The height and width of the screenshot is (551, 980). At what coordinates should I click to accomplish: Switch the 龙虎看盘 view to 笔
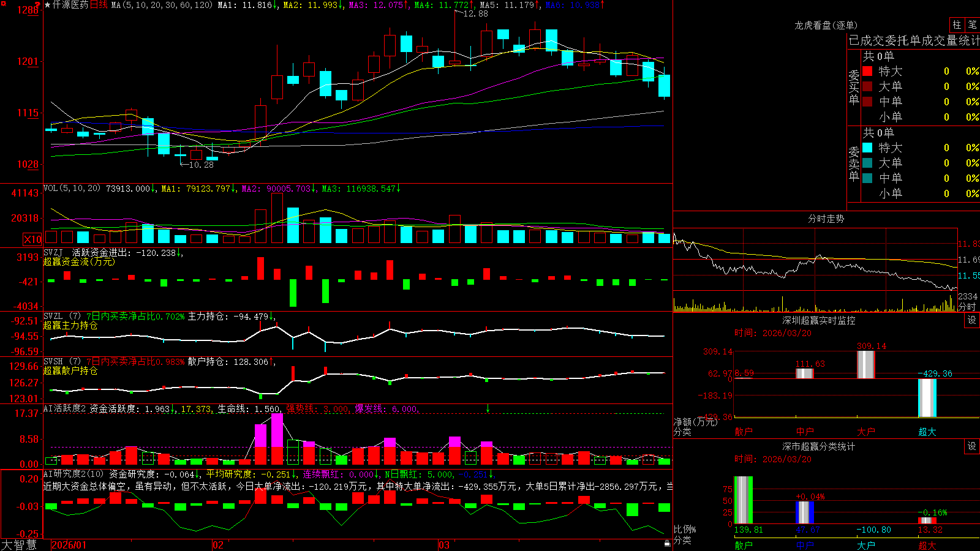(973, 25)
